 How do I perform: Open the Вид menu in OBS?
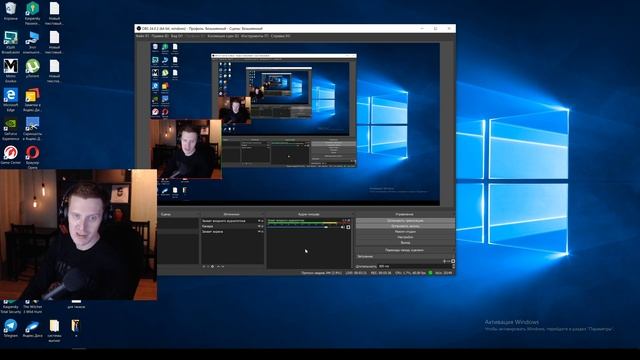(177, 36)
